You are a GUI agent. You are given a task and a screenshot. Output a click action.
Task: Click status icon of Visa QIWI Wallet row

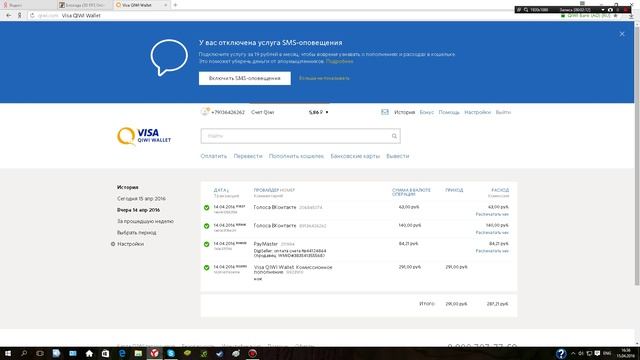[x=207, y=268]
